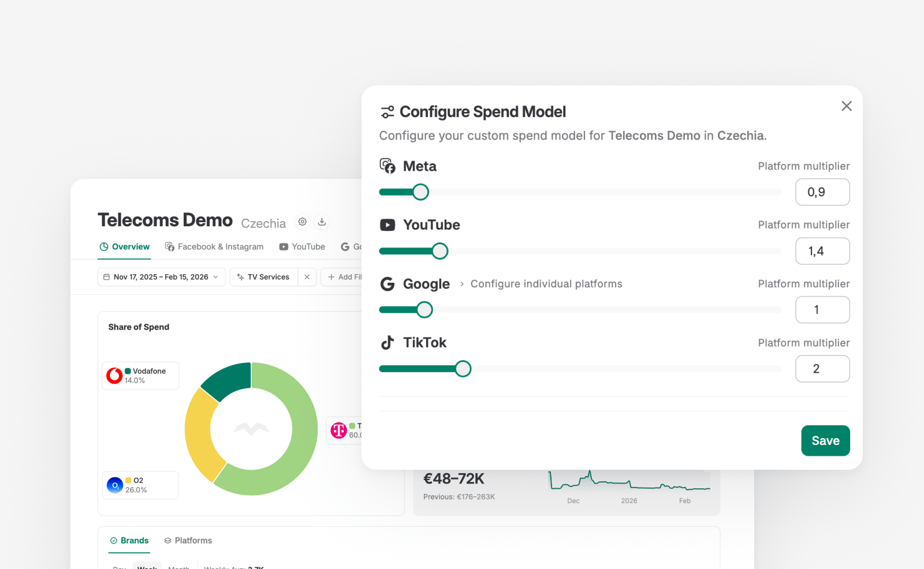The height and width of the screenshot is (569, 924).
Task: Click the YouTube icon in the dialog
Action: click(388, 225)
